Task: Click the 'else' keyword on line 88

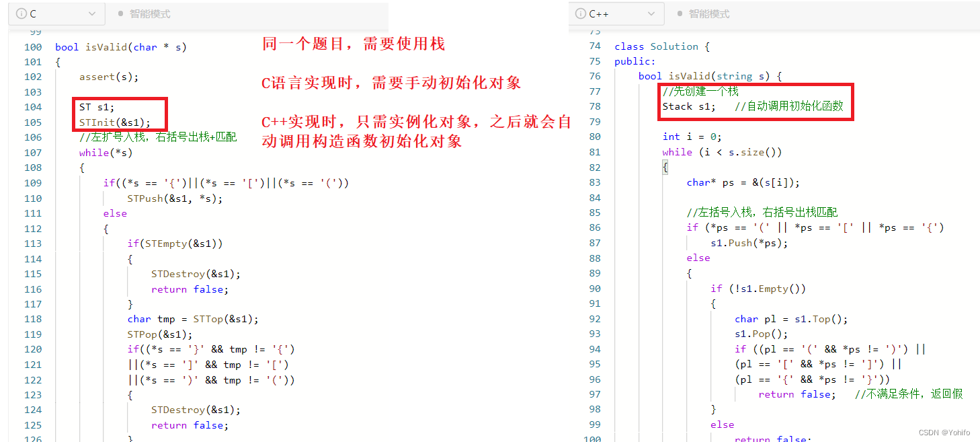Action: (x=698, y=258)
